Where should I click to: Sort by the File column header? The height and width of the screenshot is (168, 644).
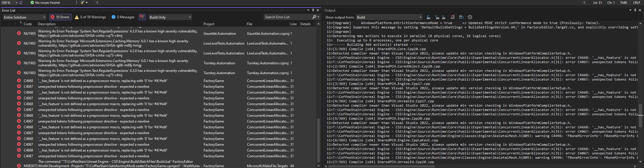pyautogui.click(x=250, y=24)
